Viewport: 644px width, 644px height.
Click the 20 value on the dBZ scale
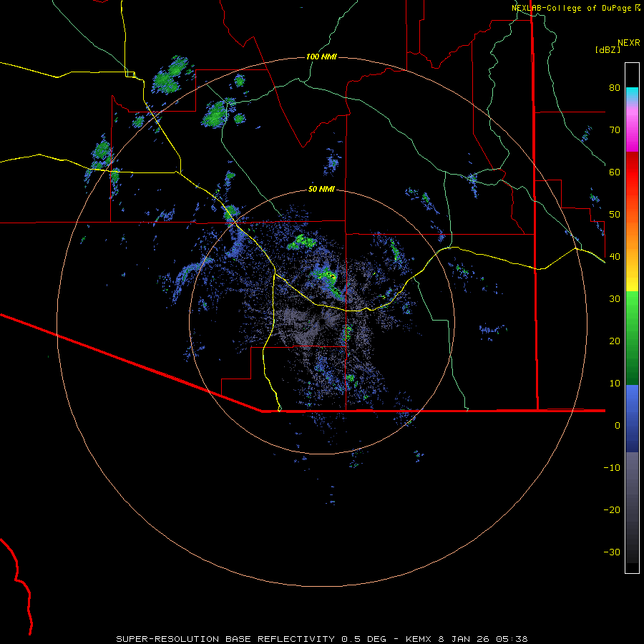click(615, 341)
